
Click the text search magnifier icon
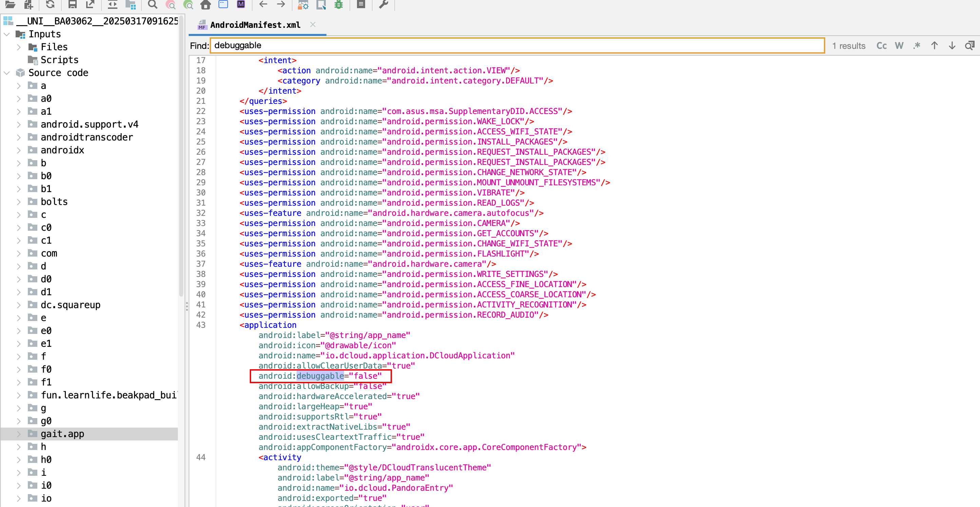[152, 4]
